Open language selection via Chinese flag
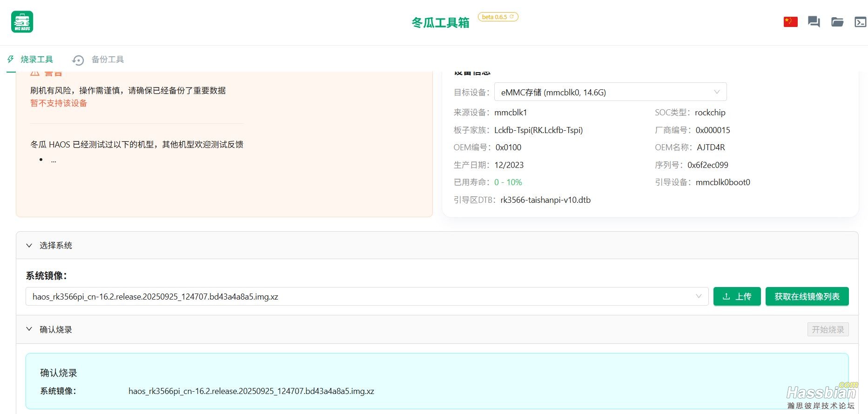Image resolution: width=868 pixels, height=414 pixels. coord(790,22)
